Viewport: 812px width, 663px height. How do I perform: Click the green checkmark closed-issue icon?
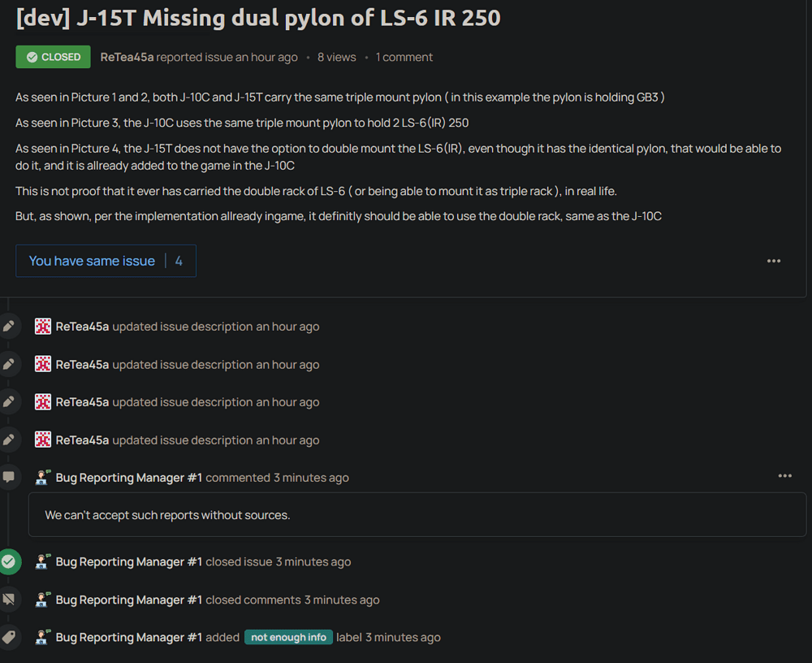tap(9, 561)
